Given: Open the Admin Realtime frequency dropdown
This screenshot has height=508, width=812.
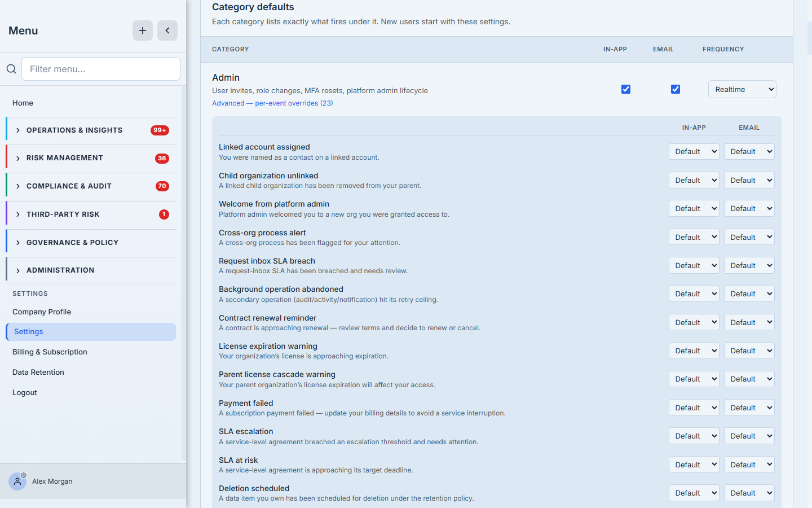Looking at the screenshot, I should pos(742,89).
